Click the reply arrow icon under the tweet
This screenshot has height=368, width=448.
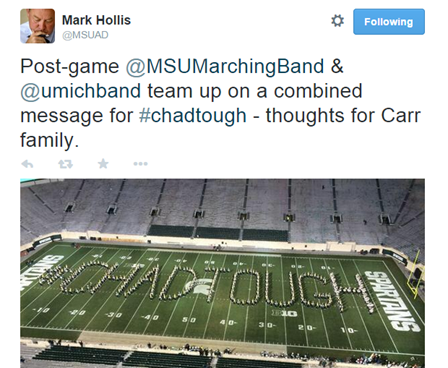27,164
